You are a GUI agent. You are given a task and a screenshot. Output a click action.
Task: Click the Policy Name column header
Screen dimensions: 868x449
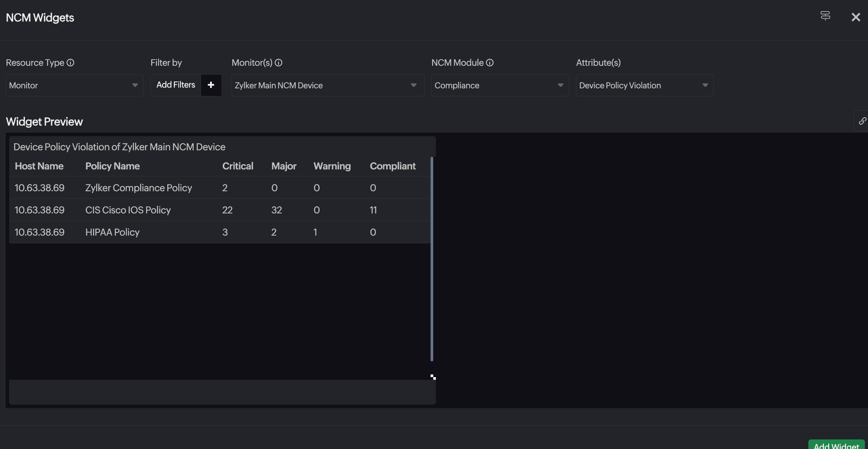(113, 166)
